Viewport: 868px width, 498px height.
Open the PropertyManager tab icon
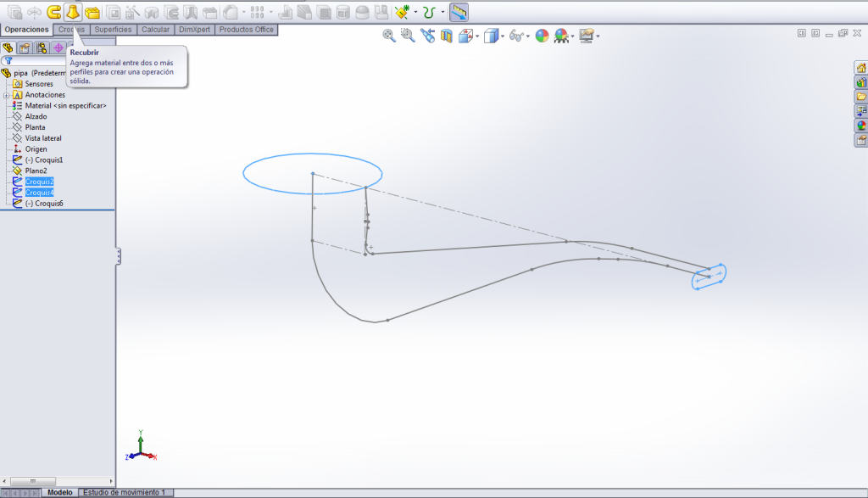pos(25,48)
